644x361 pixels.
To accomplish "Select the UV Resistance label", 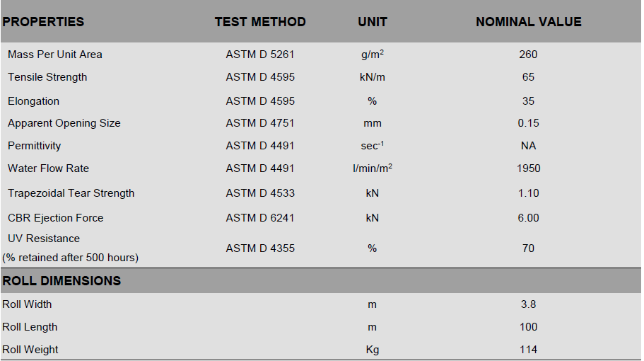I will (x=44, y=239).
